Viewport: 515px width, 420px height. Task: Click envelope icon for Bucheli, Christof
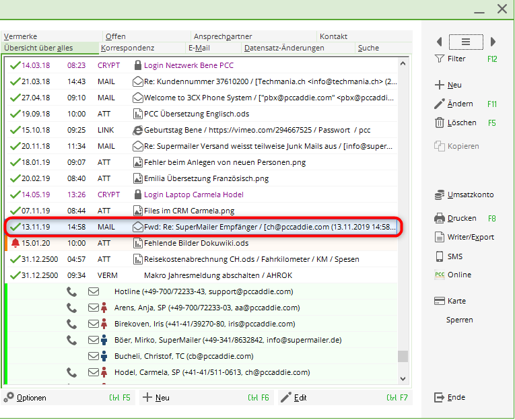[x=94, y=356]
